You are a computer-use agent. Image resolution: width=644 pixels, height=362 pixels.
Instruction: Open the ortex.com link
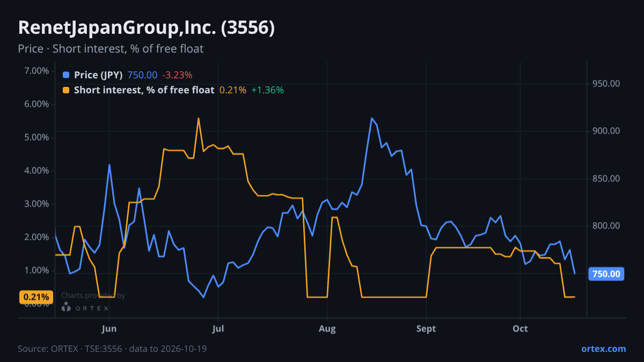(x=603, y=349)
